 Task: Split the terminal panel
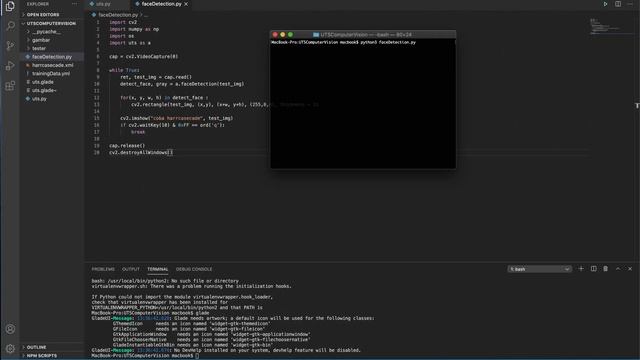pyautogui.click(x=593, y=269)
